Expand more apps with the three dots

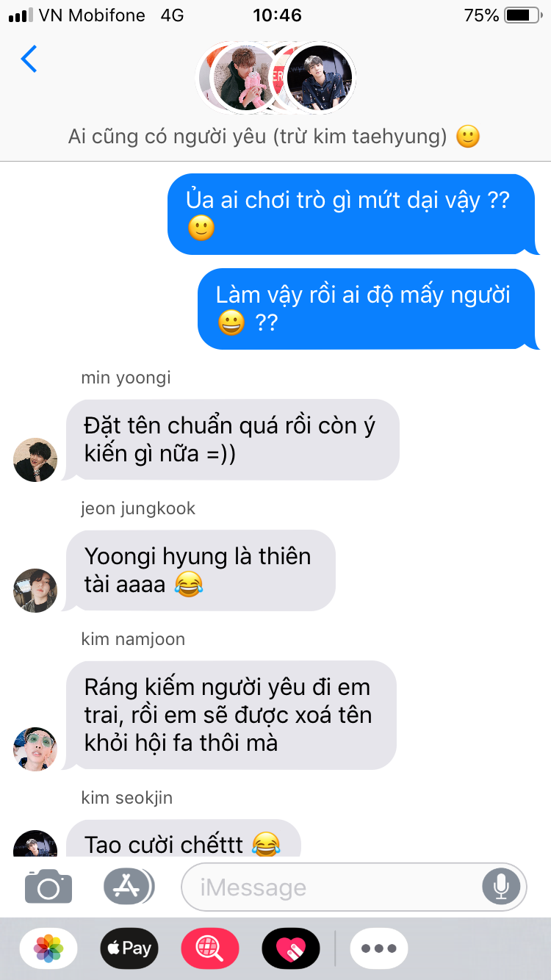point(379,948)
